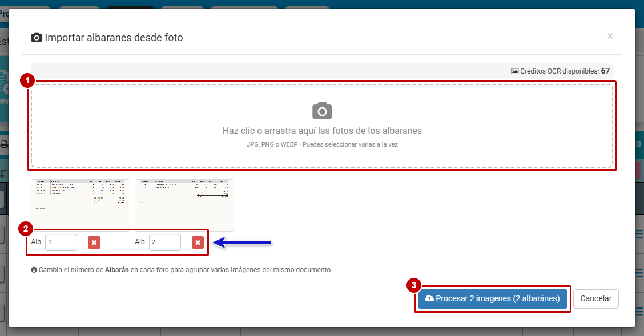The image size is (644, 336).
Task: Remove the photo assigned to Alb. 1
Action: click(94, 242)
